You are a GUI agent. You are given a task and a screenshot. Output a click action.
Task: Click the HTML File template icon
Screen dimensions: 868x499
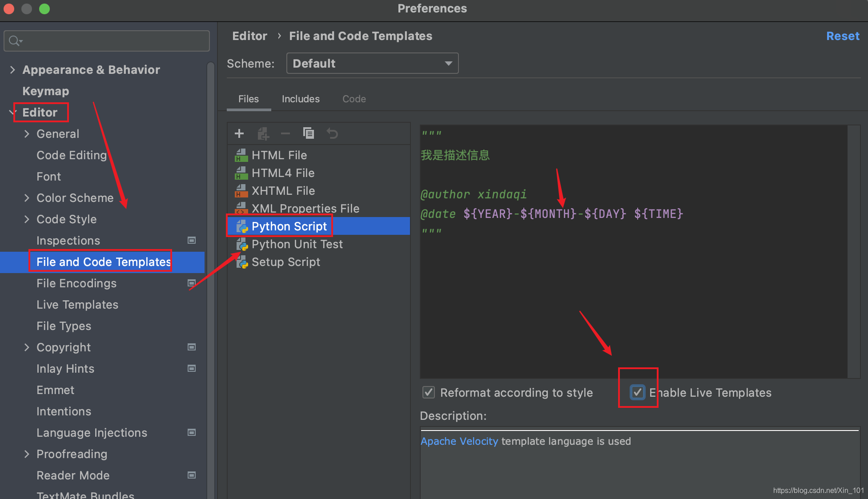coord(241,155)
